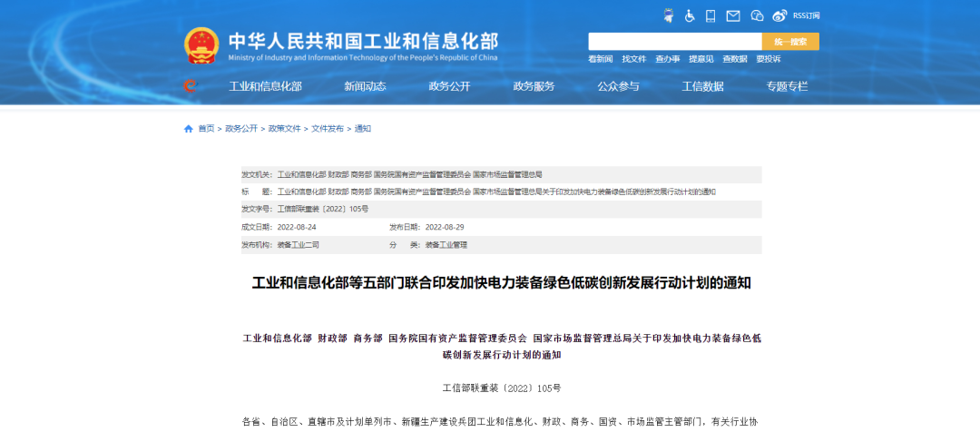
Task: Select 专题专栏 in navigation bar
Action: (x=787, y=86)
